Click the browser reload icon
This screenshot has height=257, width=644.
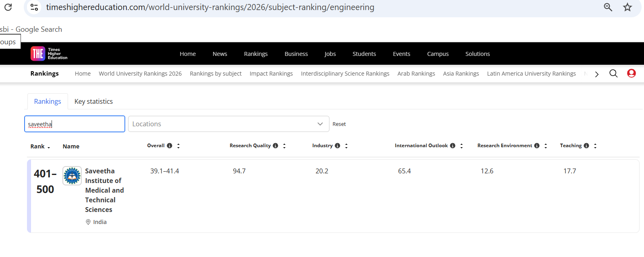click(x=8, y=7)
